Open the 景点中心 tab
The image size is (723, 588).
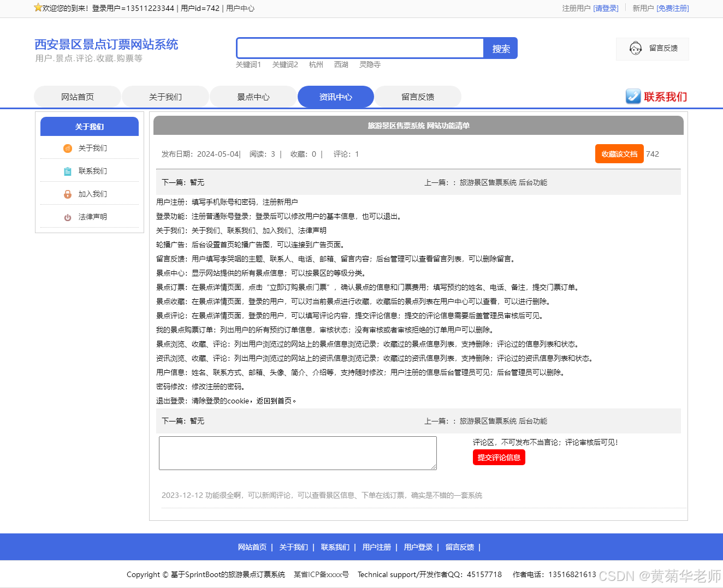point(253,96)
